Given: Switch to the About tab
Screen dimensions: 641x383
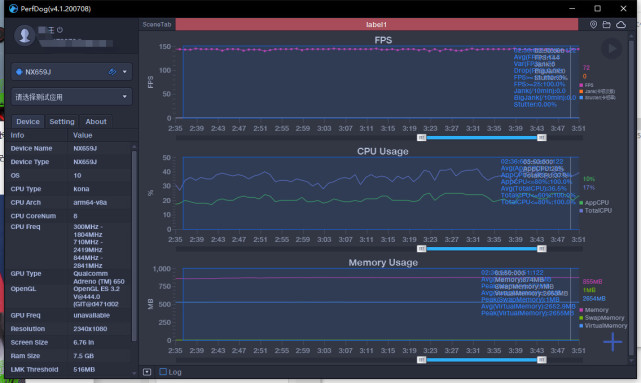Looking at the screenshot, I should [96, 121].
